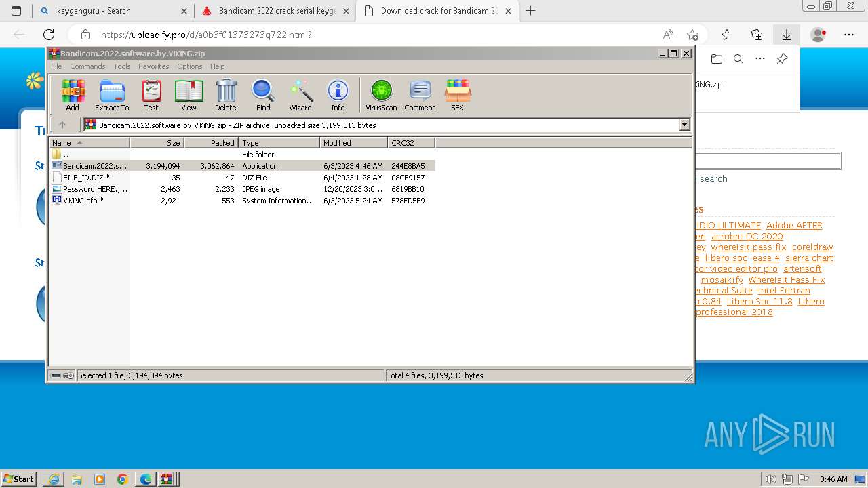Click the Windows Start button
Viewport: 868px width, 488px height.
[18, 479]
